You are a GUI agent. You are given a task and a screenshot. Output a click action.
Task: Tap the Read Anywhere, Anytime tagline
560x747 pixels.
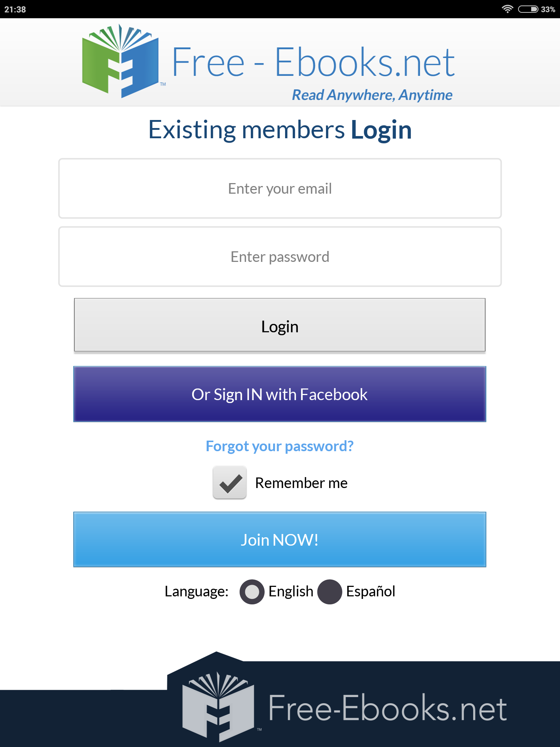372,95
